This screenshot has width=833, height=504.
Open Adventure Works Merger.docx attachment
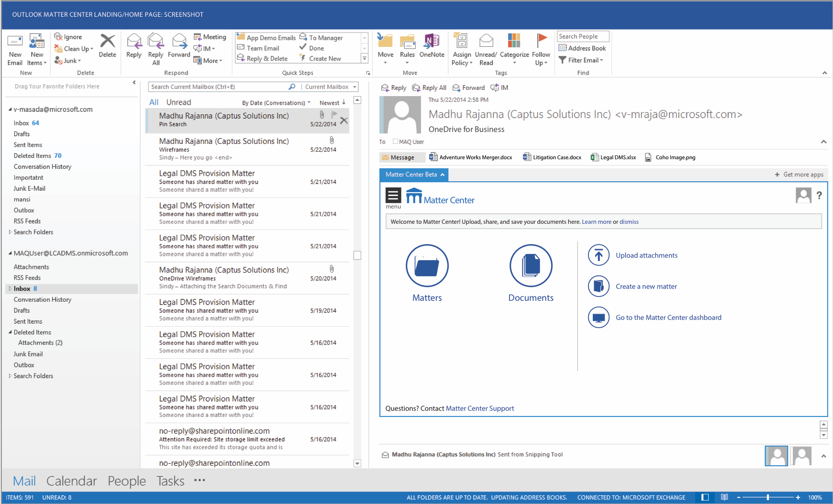[471, 157]
